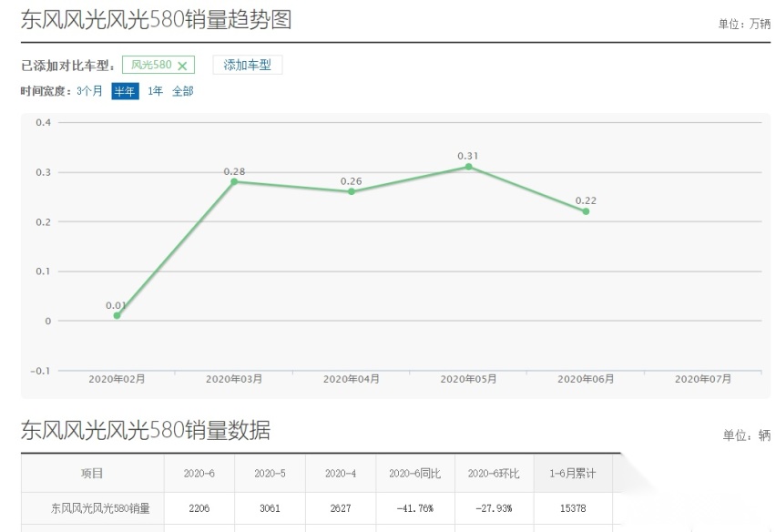The height and width of the screenshot is (532, 776).
Task: Select the 3个月 time range
Action: [x=89, y=91]
